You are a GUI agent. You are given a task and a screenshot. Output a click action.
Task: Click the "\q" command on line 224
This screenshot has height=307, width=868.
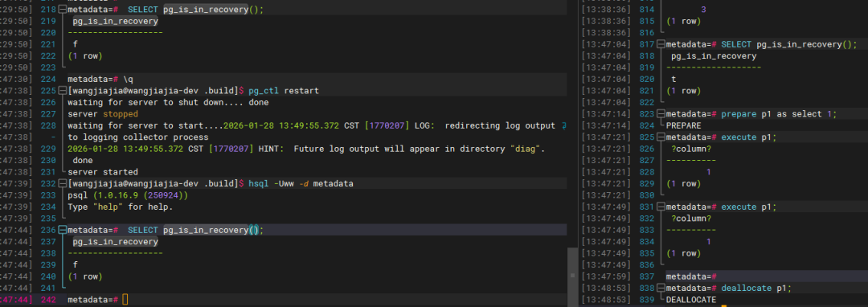(x=128, y=79)
